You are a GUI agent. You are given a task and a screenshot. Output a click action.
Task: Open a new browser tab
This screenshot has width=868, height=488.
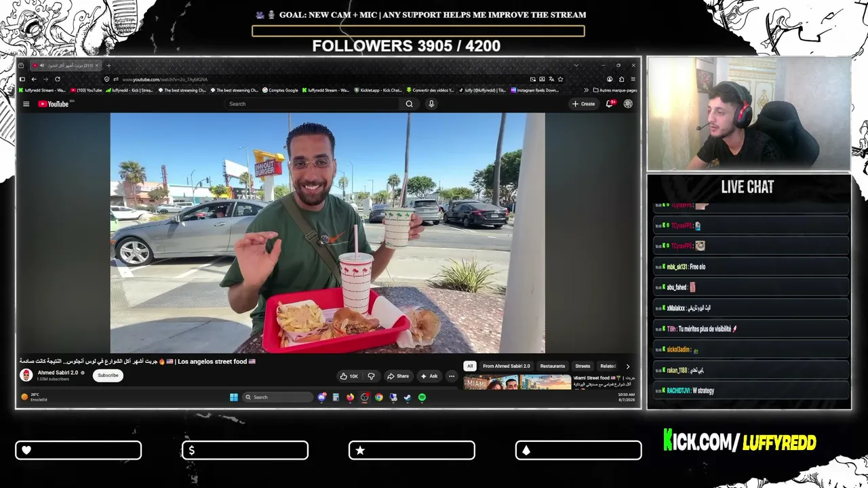click(108, 66)
